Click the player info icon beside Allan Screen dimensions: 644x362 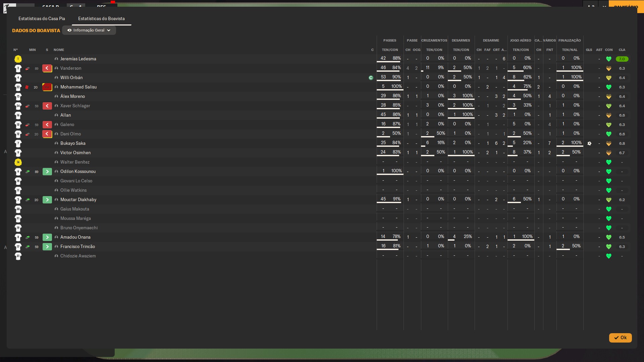point(56,115)
